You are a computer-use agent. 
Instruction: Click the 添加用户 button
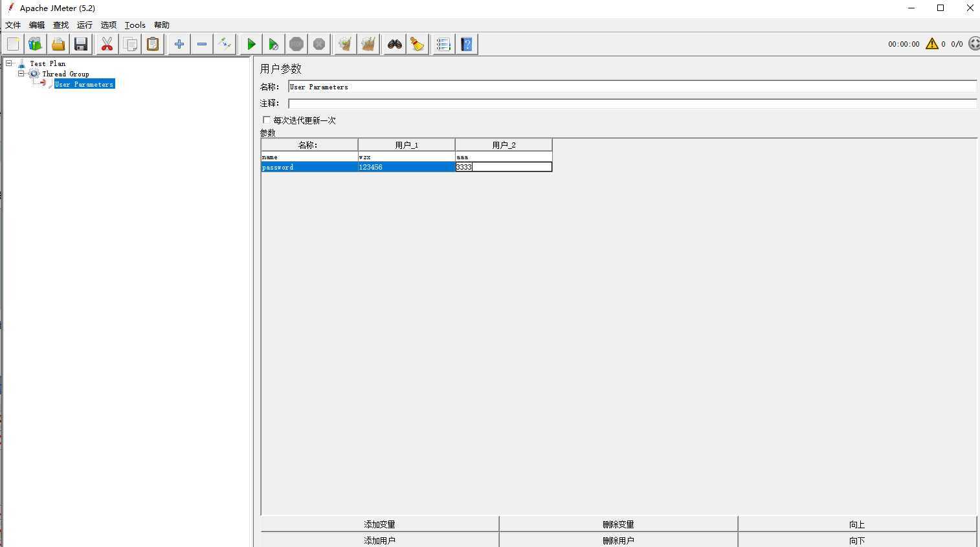tap(379, 540)
